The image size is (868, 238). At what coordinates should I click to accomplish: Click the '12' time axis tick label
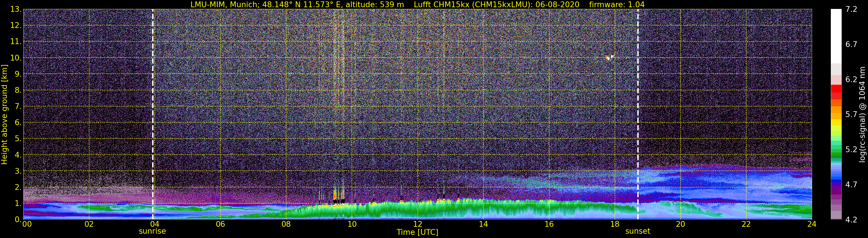pos(417,224)
